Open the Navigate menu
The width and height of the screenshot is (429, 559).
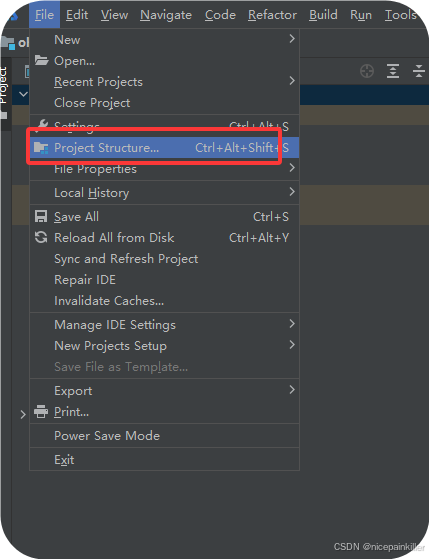[x=166, y=15]
